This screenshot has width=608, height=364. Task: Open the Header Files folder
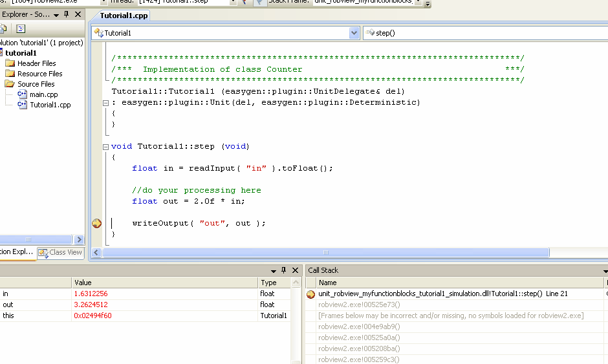click(36, 63)
